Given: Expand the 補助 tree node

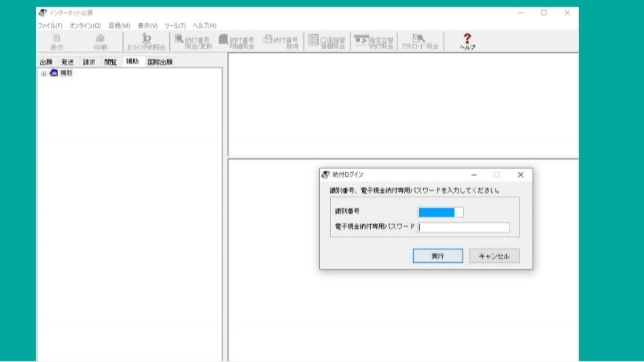Looking at the screenshot, I should click(43, 73).
